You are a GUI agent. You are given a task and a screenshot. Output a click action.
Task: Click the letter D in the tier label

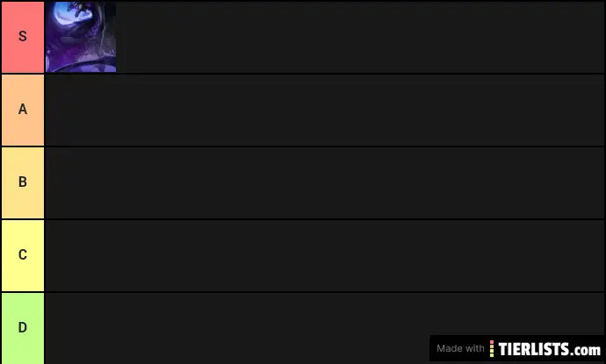pyautogui.click(x=23, y=327)
